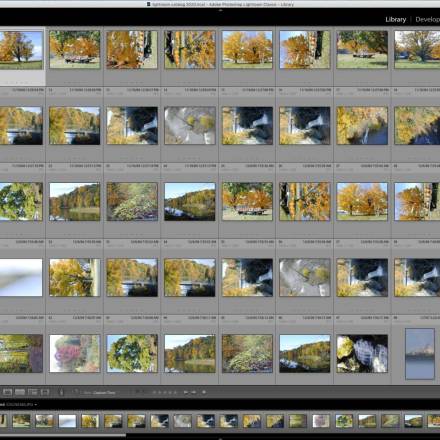Viewport: 440px width, 440px height.
Task: Click the filmstrip horizontal scrollbar
Action: coord(63,435)
